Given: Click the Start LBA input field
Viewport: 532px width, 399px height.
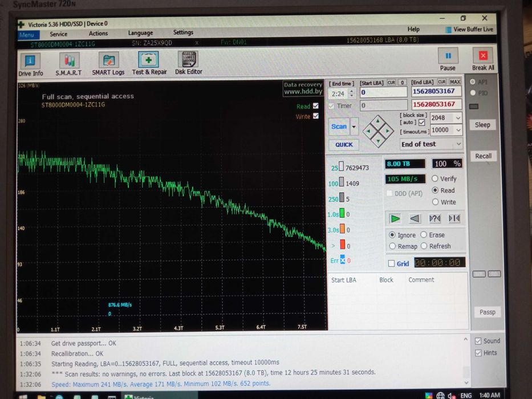Looking at the screenshot, I should (383, 92).
